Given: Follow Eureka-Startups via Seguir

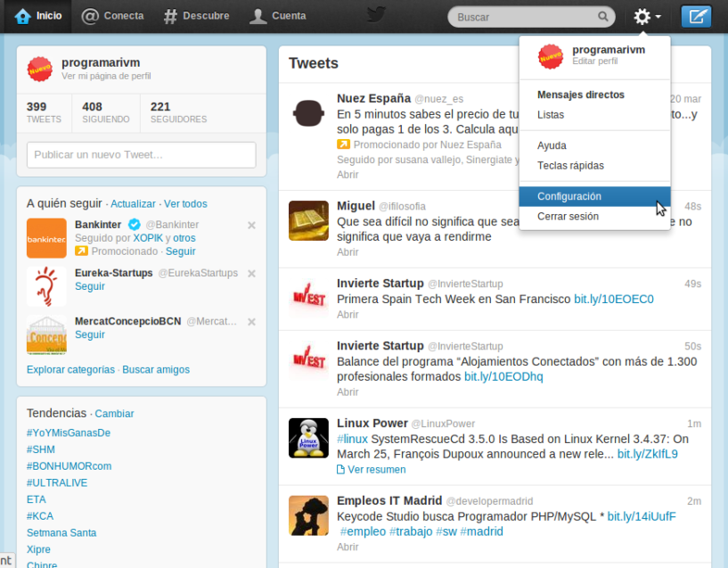Looking at the screenshot, I should click(x=90, y=286).
